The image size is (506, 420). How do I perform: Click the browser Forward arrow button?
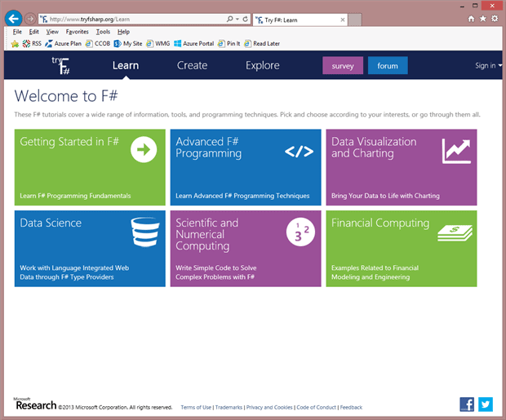click(x=30, y=19)
